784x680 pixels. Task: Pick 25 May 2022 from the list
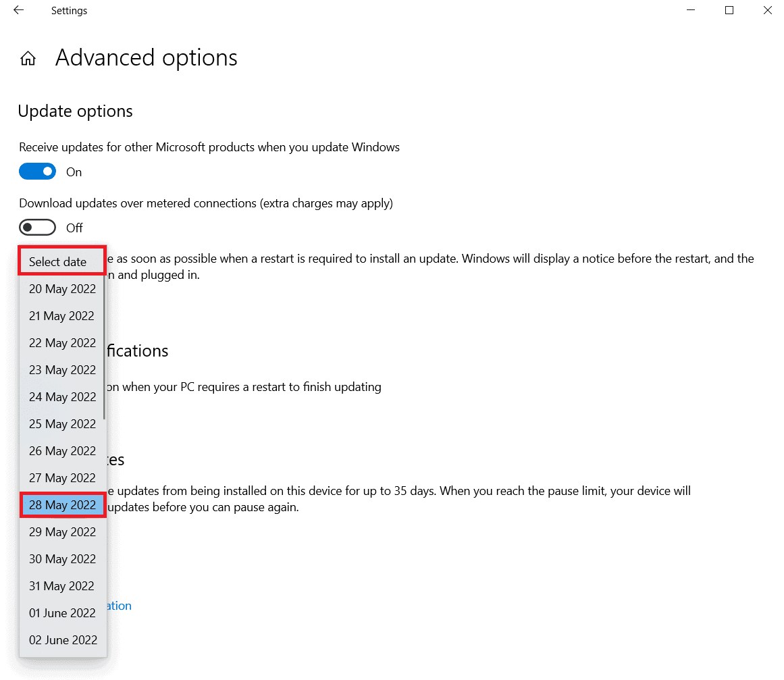[62, 423]
